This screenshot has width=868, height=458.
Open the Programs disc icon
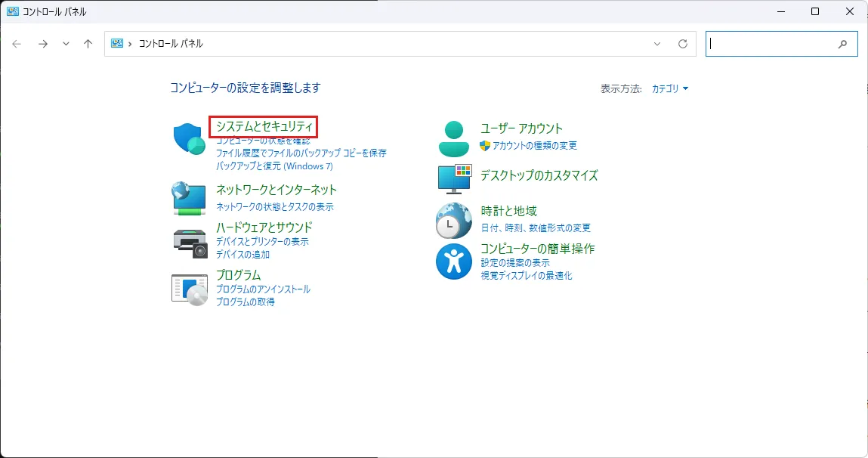tap(190, 289)
